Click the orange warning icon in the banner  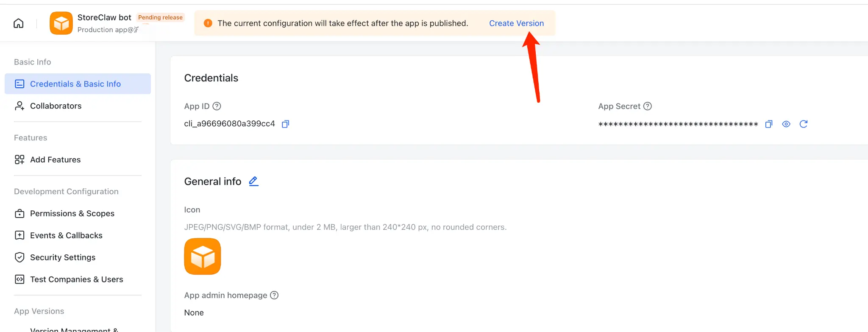(208, 23)
